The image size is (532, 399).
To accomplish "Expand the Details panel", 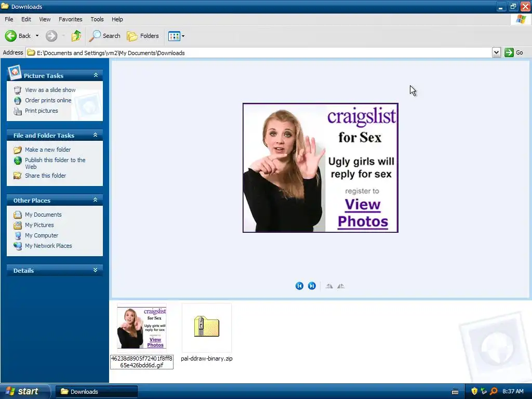I will (x=96, y=270).
